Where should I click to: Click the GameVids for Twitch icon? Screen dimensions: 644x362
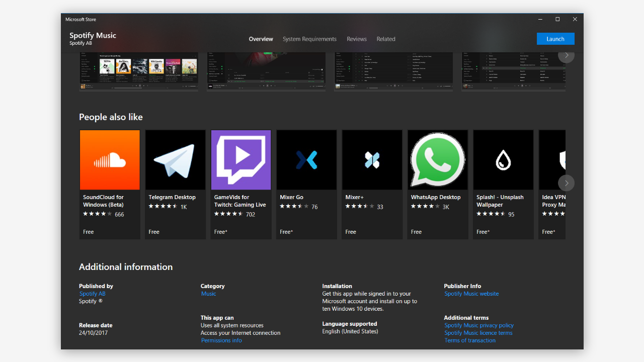(x=240, y=159)
